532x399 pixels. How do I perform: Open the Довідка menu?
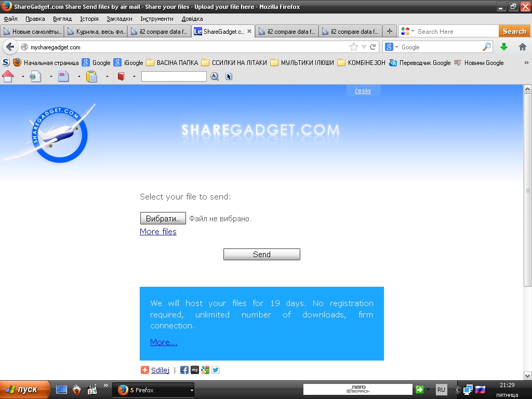(192, 19)
